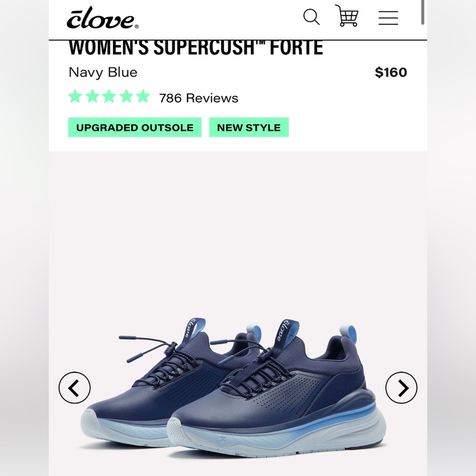Image resolution: width=476 pixels, height=476 pixels.
Task: Click the middle green rating star
Action: (109, 97)
